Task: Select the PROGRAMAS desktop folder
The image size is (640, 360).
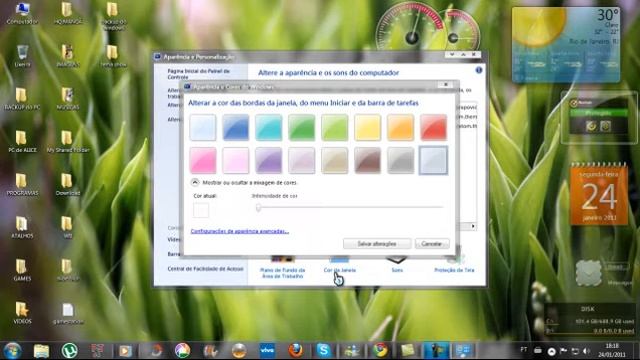Action: tap(22, 184)
